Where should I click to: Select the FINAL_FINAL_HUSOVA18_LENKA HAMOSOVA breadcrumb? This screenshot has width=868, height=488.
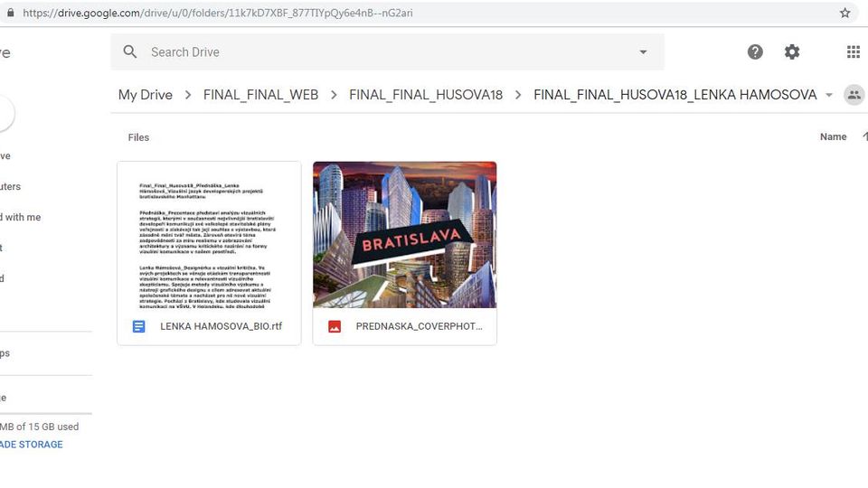675,95
